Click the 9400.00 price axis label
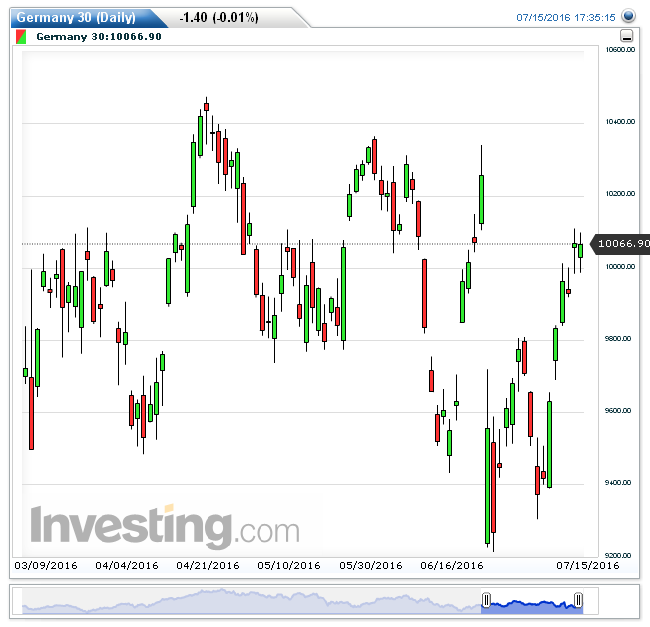This screenshot has height=627, width=650. pyautogui.click(x=618, y=483)
